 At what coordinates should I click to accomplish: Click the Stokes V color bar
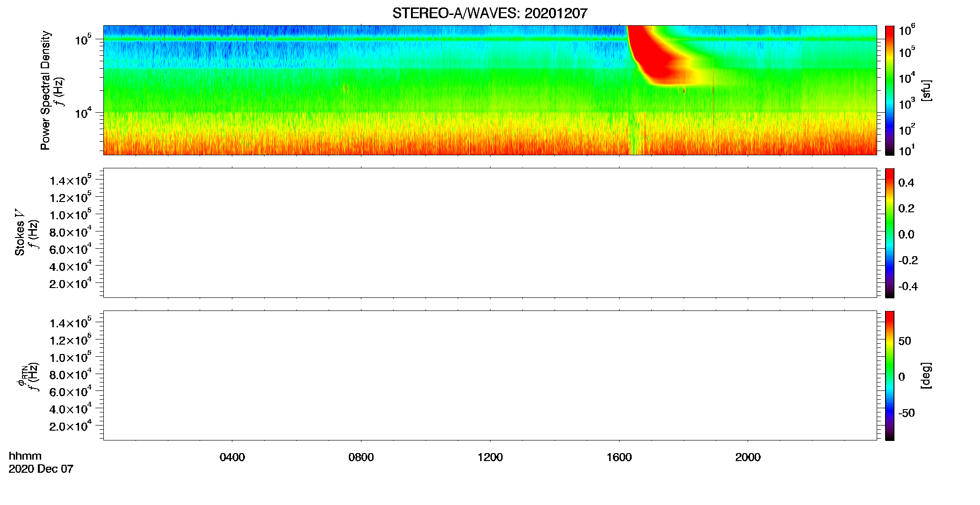(890, 233)
